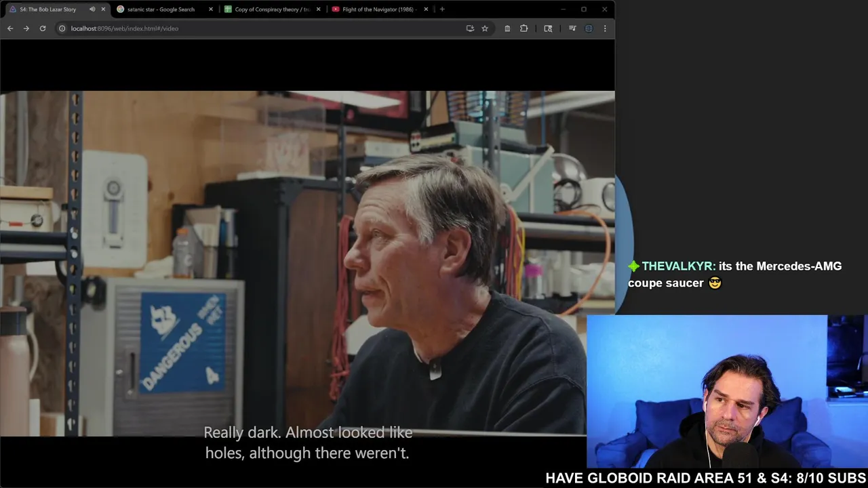Screen dimensions: 868x488
Task: Click the video subtitle text 'Really dark.'
Action: (242, 432)
